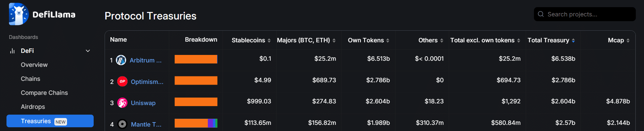Click the Mantle Treasury logo icon

(122, 124)
